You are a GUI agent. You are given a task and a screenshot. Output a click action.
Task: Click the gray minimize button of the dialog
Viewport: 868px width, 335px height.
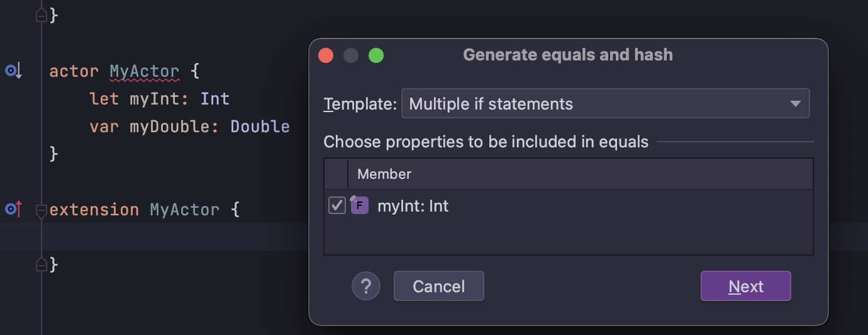click(x=351, y=55)
